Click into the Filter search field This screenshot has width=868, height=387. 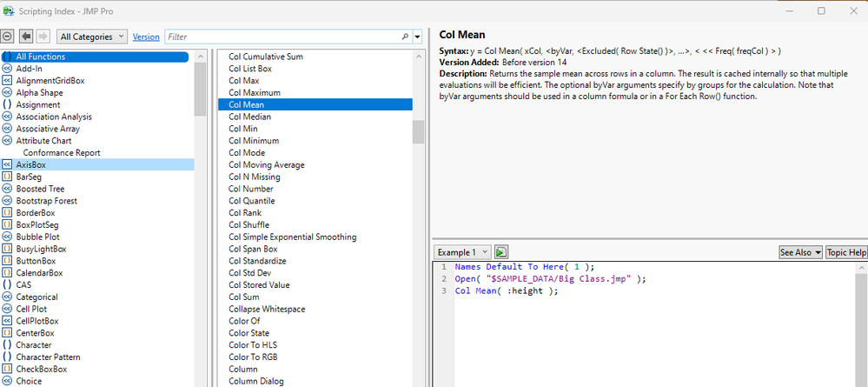[x=282, y=37]
